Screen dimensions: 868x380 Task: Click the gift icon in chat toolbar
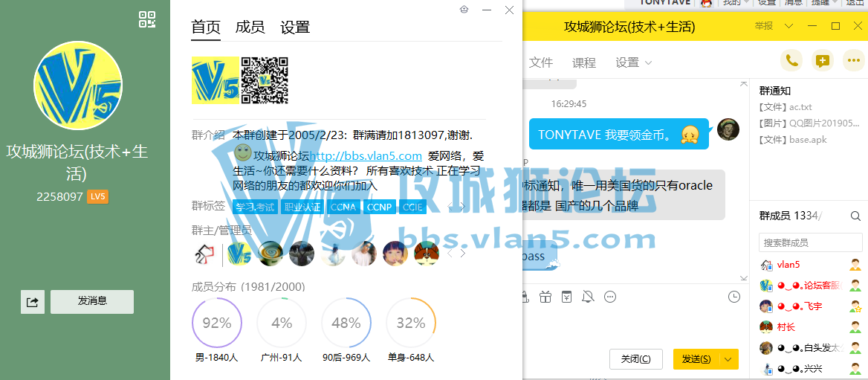[545, 297]
